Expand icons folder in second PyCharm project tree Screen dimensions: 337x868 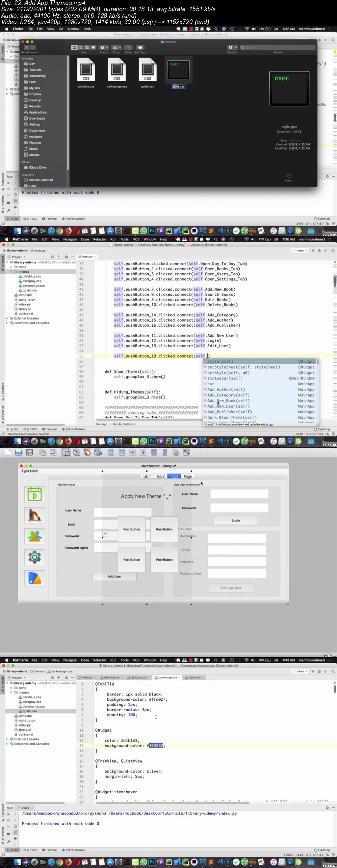11,267
